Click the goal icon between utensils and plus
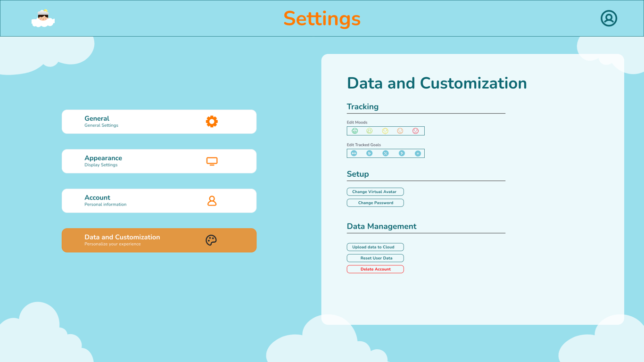The width and height of the screenshot is (644, 362). coord(402,153)
